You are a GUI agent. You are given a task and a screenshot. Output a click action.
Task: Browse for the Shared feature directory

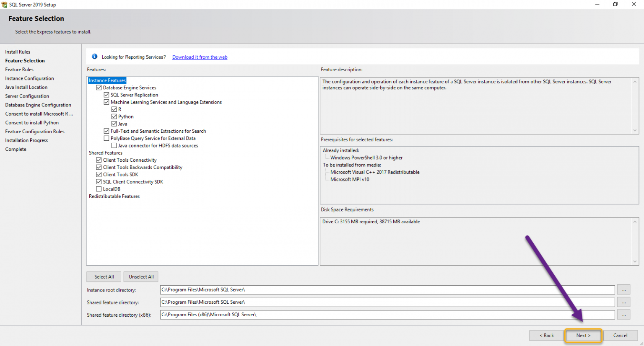tap(623, 302)
